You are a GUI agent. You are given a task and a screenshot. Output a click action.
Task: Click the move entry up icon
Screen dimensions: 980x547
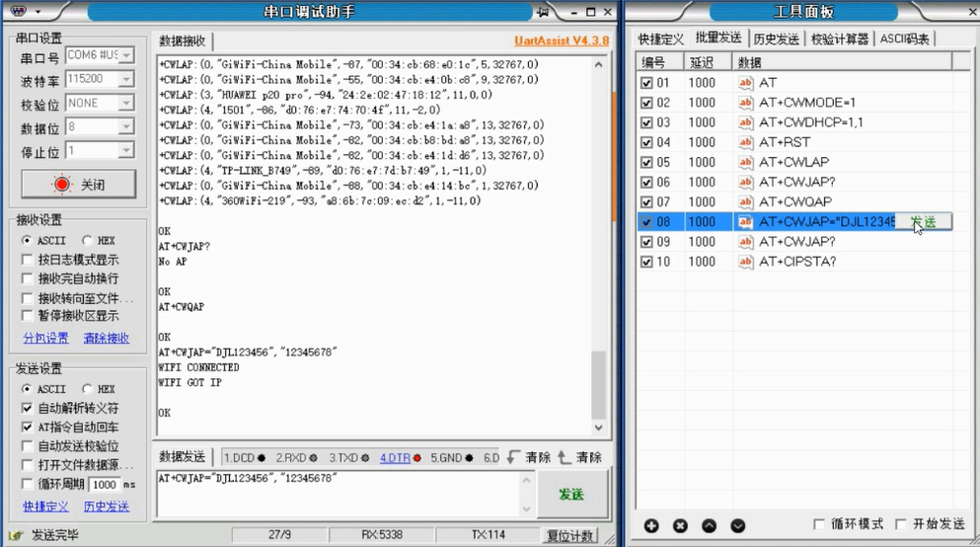709,525
